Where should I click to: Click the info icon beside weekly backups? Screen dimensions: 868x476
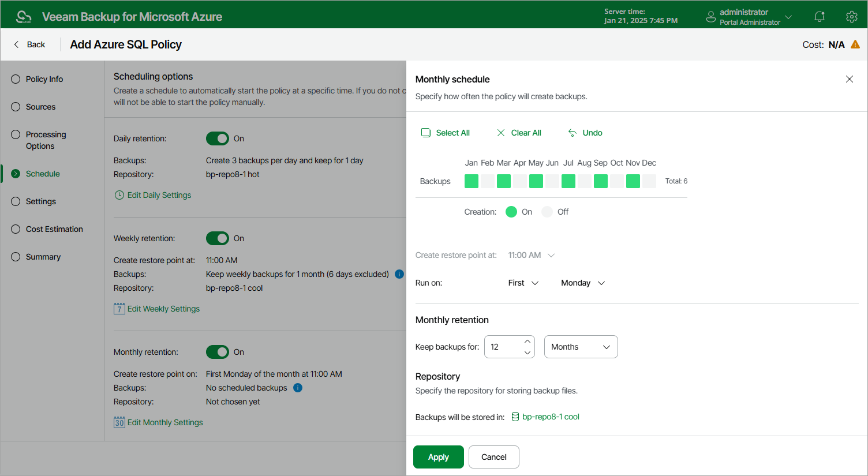click(x=399, y=274)
